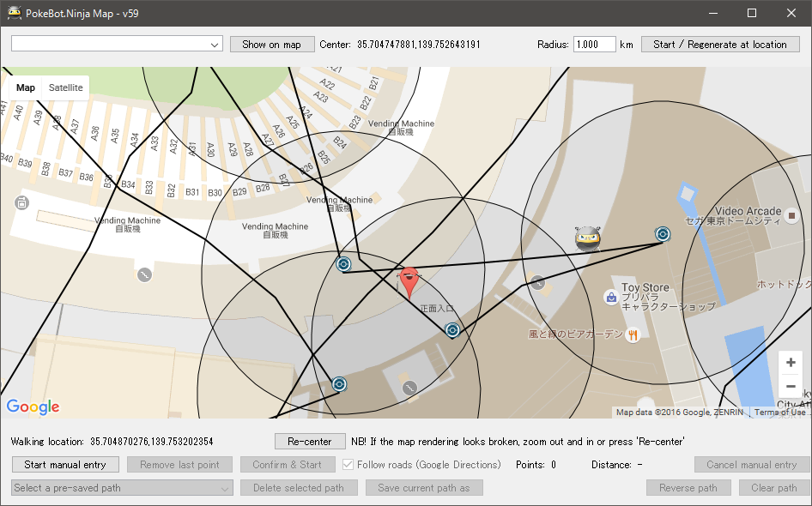The width and height of the screenshot is (812, 506).
Task: Zoom in the map with plus button
Action: [x=791, y=363]
